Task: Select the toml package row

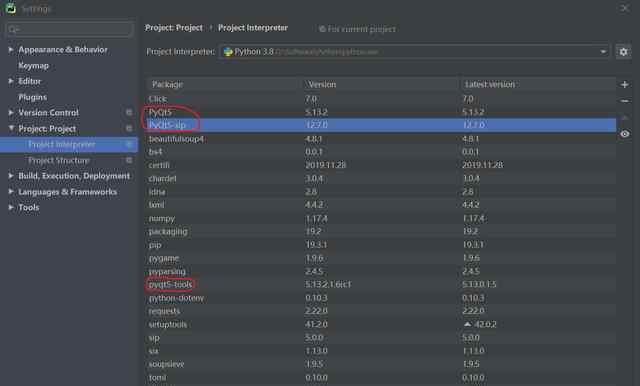Action: (x=381, y=377)
